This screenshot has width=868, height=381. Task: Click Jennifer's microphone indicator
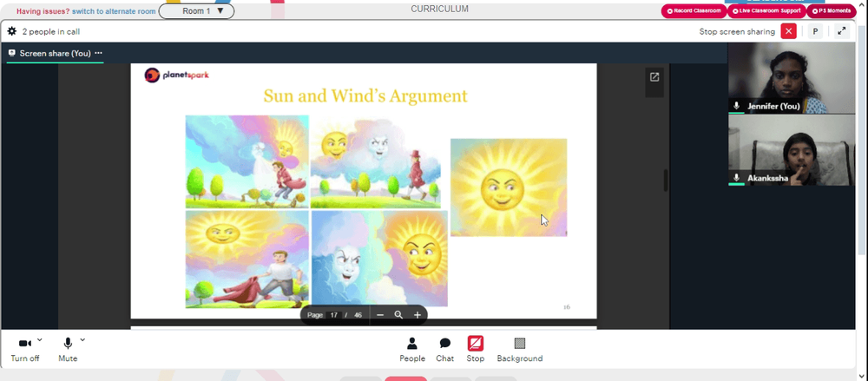pos(736,106)
